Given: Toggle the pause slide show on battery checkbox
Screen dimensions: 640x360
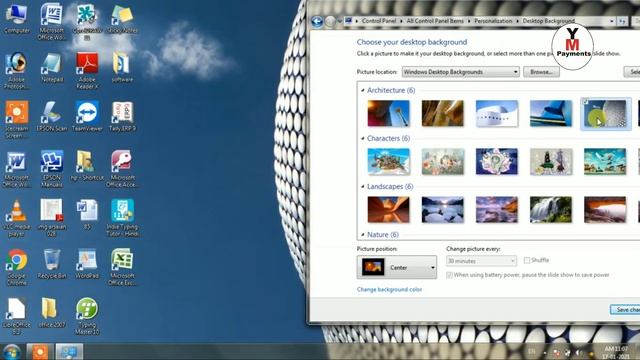Looking at the screenshot, I should coord(449,275).
